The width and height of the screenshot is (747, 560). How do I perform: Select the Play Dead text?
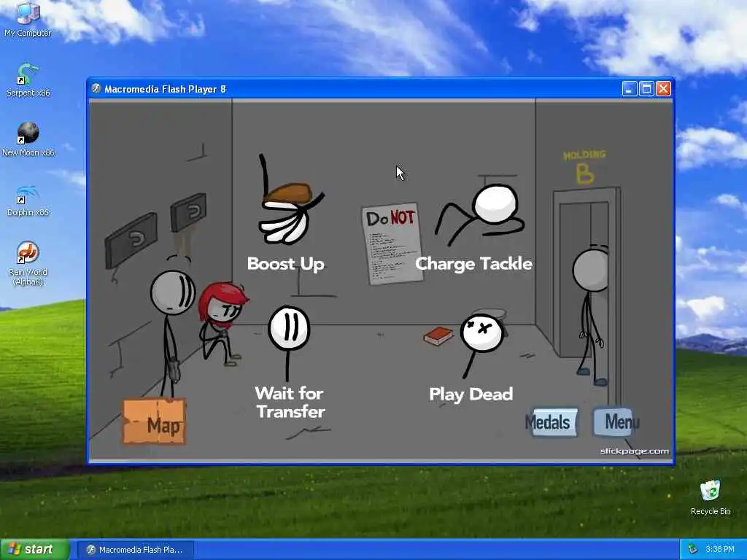tap(471, 394)
